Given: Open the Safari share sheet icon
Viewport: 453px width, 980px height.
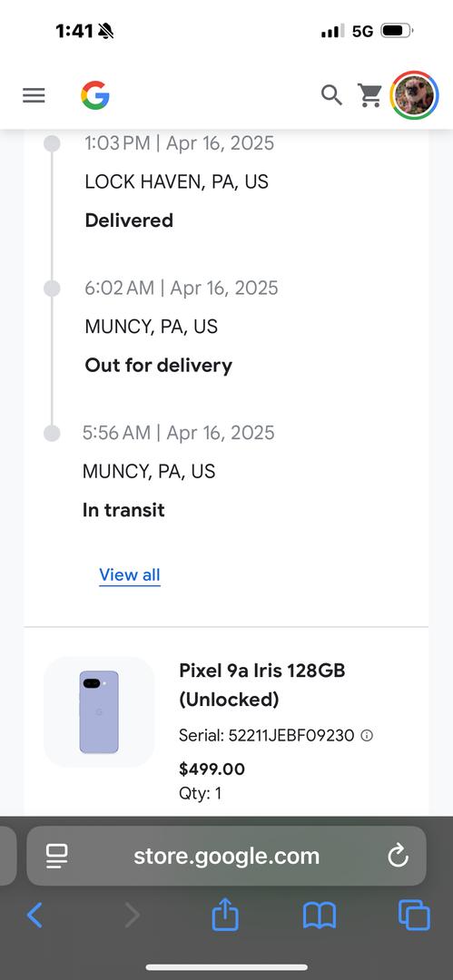Looking at the screenshot, I should pos(225,915).
